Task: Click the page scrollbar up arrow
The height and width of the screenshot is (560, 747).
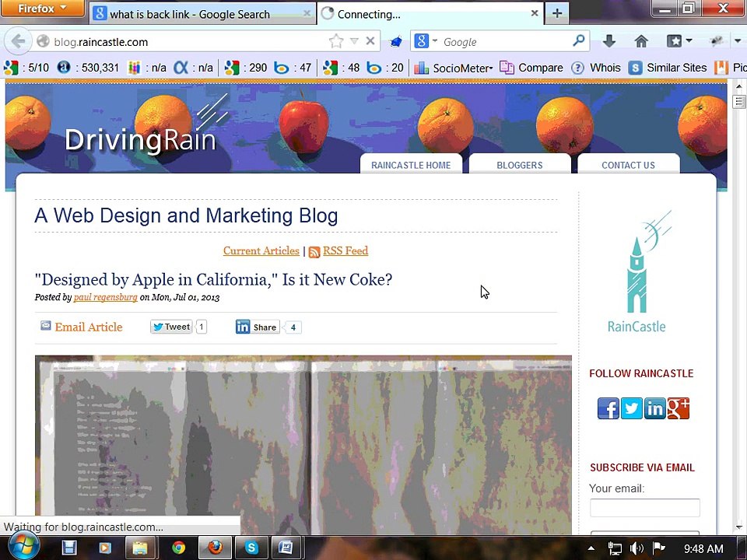Action: tap(739, 86)
